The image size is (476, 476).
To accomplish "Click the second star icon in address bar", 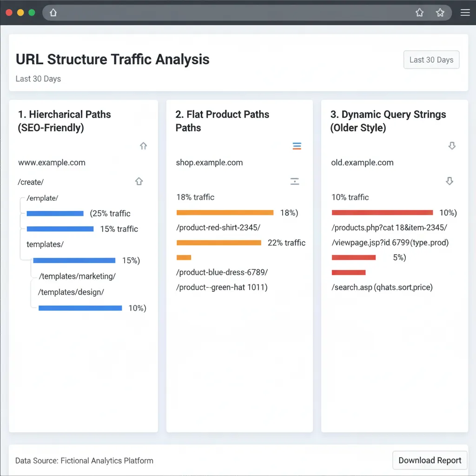I will (440, 13).
